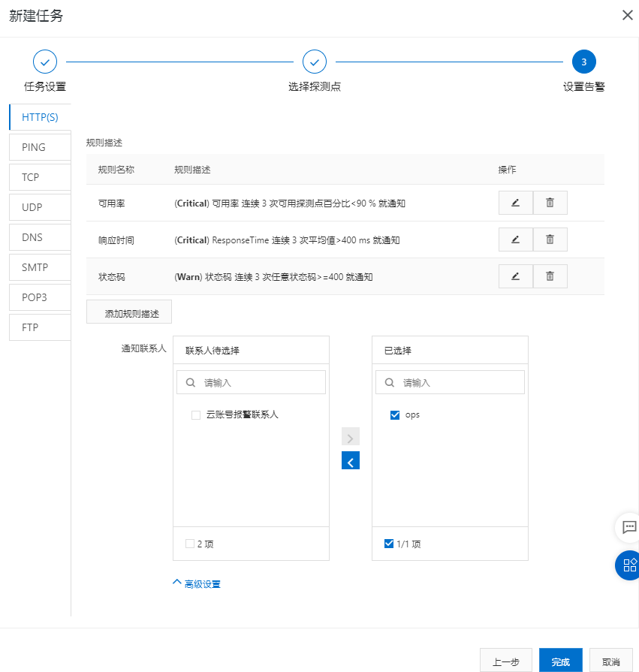Switch to the PING tab
This screenshot has height=672, width=639.
40,147
